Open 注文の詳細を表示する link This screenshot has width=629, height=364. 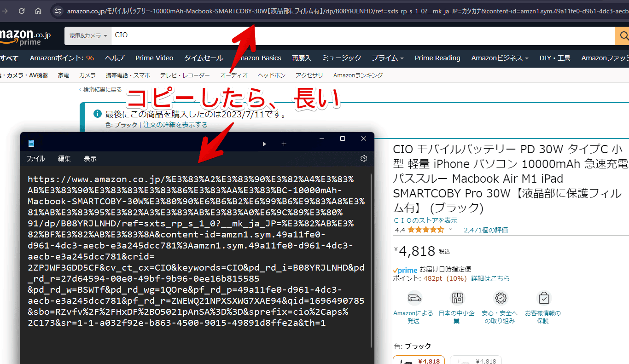tap(175, 125)
